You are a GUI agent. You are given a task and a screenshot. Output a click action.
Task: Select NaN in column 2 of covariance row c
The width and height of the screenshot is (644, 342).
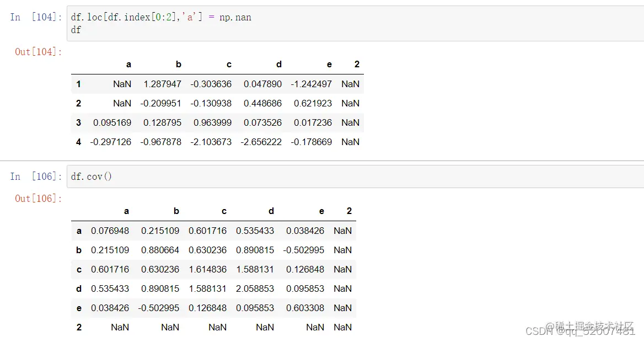(342, 270)
